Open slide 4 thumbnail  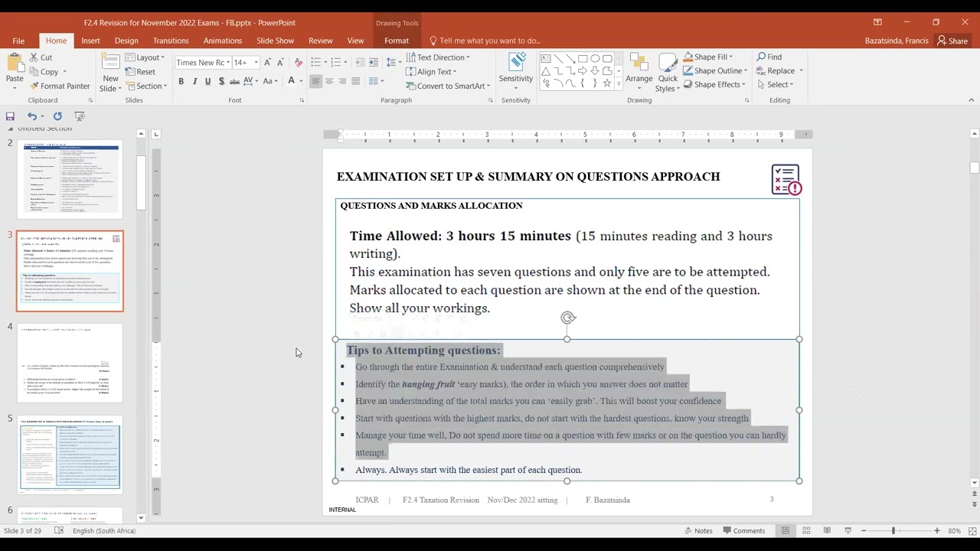point(70,363)
